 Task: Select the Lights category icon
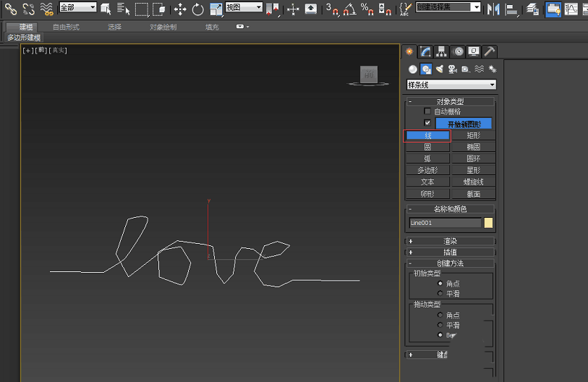[439, 69]
